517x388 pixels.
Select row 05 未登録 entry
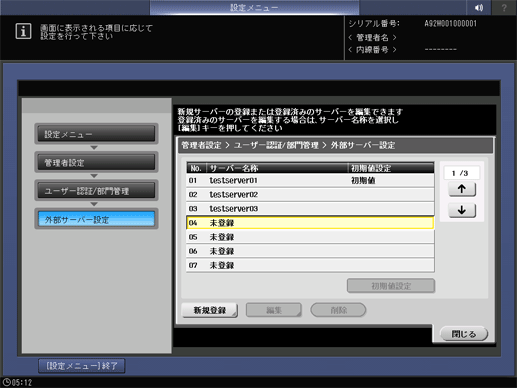pos(310,237)
